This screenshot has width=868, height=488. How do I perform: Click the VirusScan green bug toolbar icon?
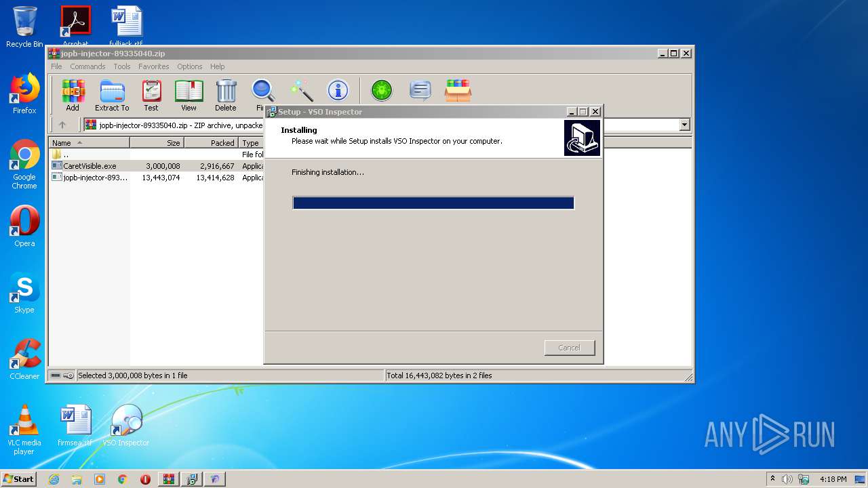(x=381, y=90)
